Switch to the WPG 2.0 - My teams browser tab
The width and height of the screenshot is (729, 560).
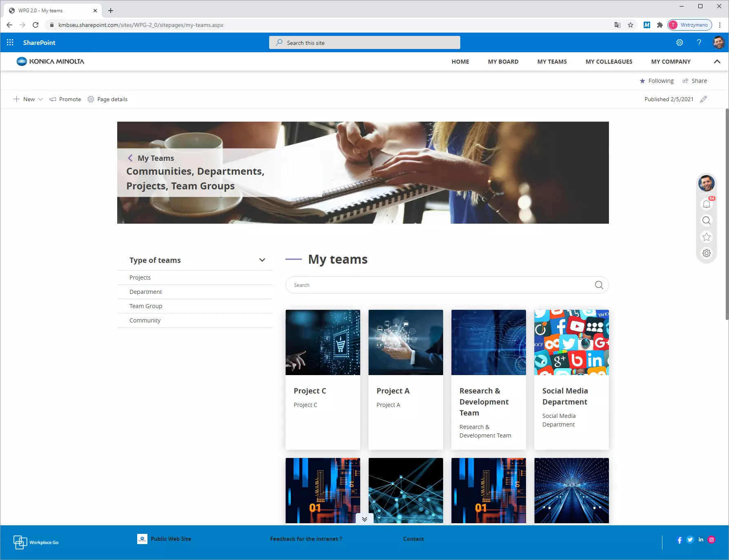pyautogui.click(x=52, y=11)
